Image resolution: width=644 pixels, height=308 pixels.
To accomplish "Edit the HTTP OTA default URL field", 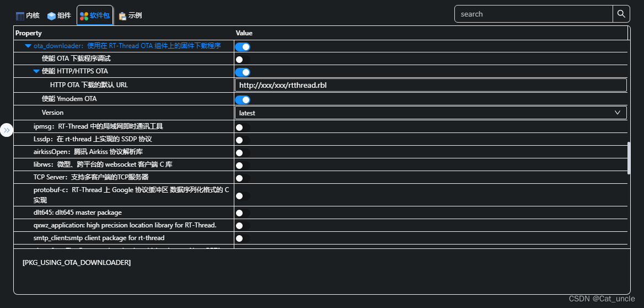I will [x=431, y=85].
